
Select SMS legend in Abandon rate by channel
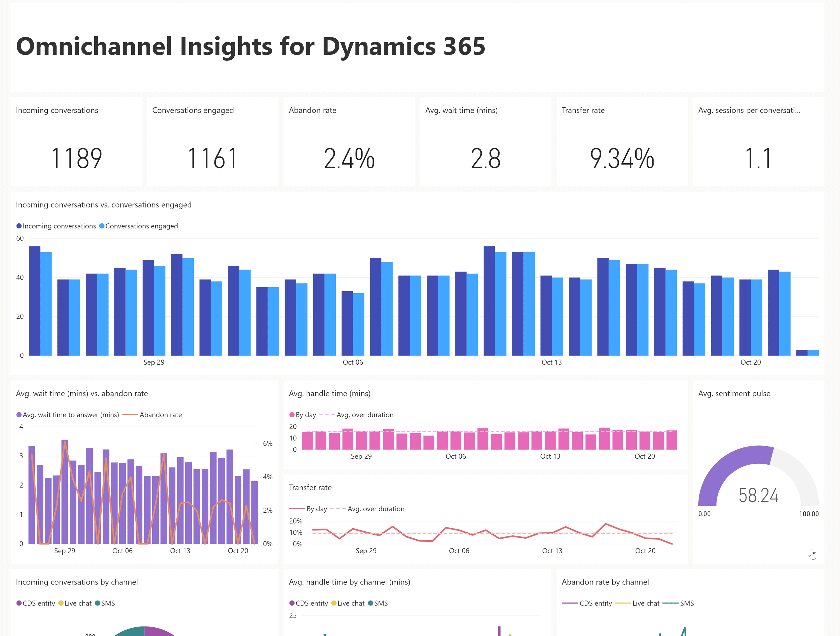678,603
